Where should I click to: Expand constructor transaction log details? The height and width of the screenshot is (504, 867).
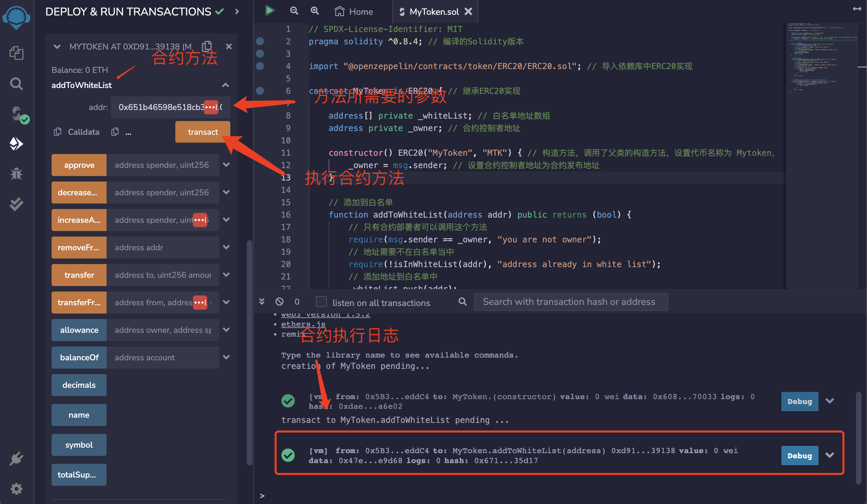tap(830, 401)
